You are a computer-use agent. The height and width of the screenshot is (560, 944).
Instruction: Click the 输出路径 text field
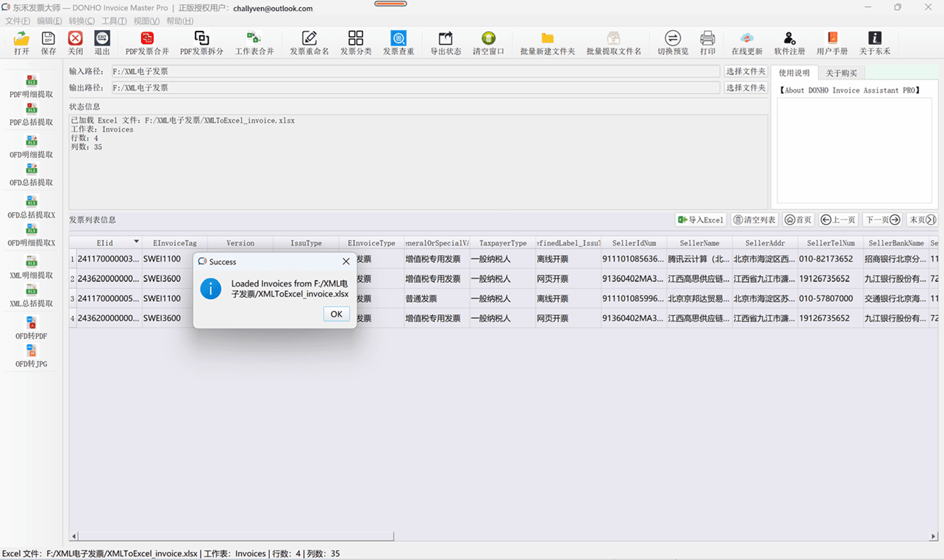(x=415, y=87)
